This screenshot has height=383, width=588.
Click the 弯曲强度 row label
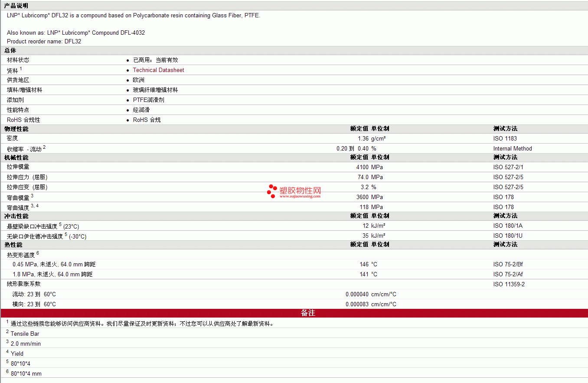click(x=23, y=207)
